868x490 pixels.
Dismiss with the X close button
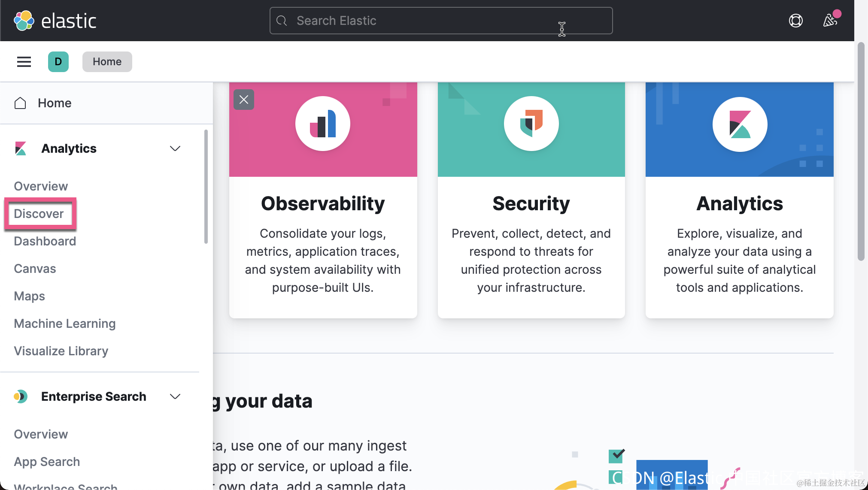(244, 100)
